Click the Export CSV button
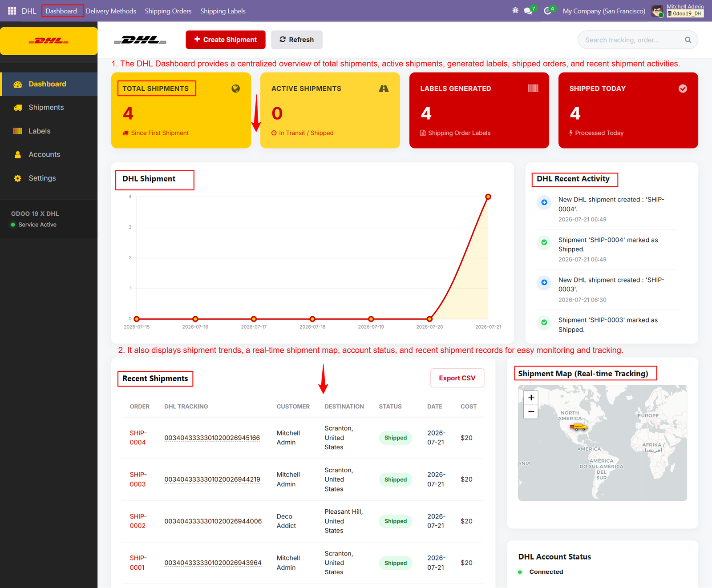 click(x=457, y=378)
